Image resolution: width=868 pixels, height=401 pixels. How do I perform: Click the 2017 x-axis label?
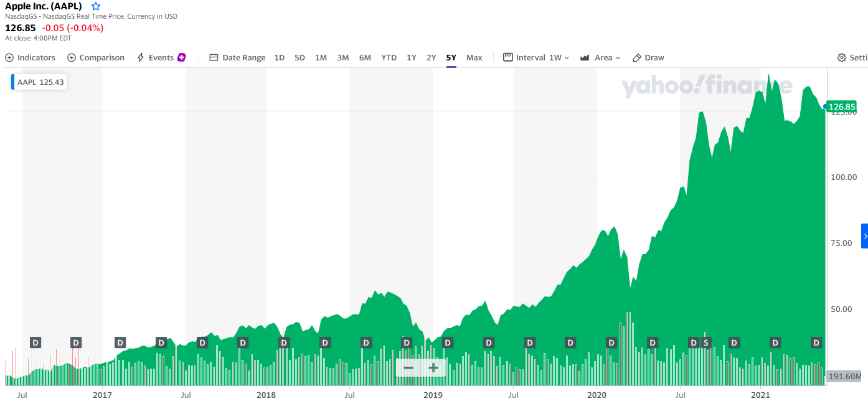102,394
